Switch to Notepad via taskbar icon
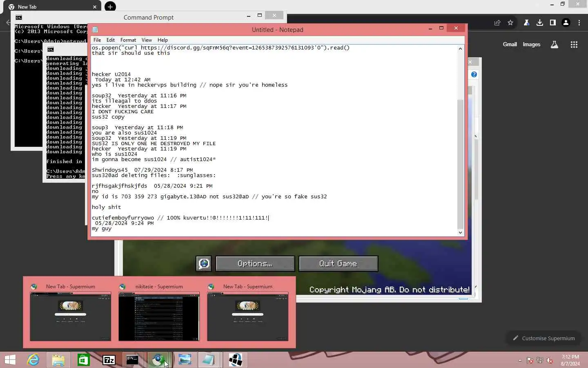 [x=208, y=360]
